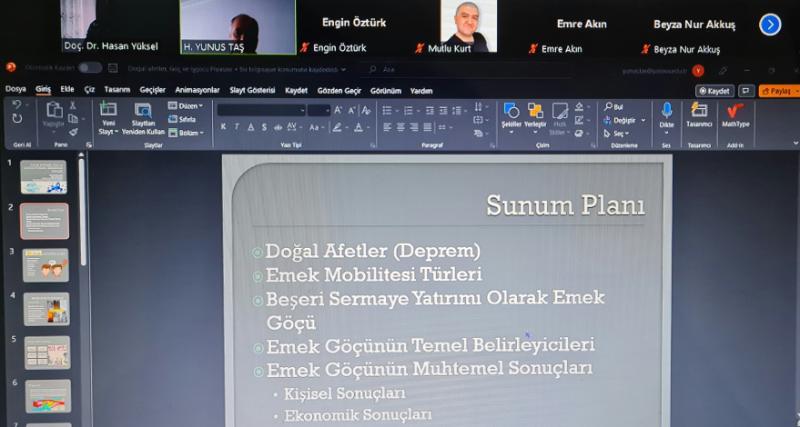Click the Yerleştir arrange icon
The width and height of the screenshot is (800, 427).
click(535, 110)
